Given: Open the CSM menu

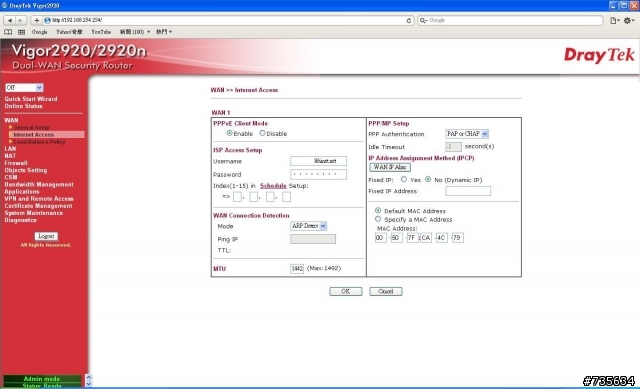Looking at the screenshot, I should 11,178.
